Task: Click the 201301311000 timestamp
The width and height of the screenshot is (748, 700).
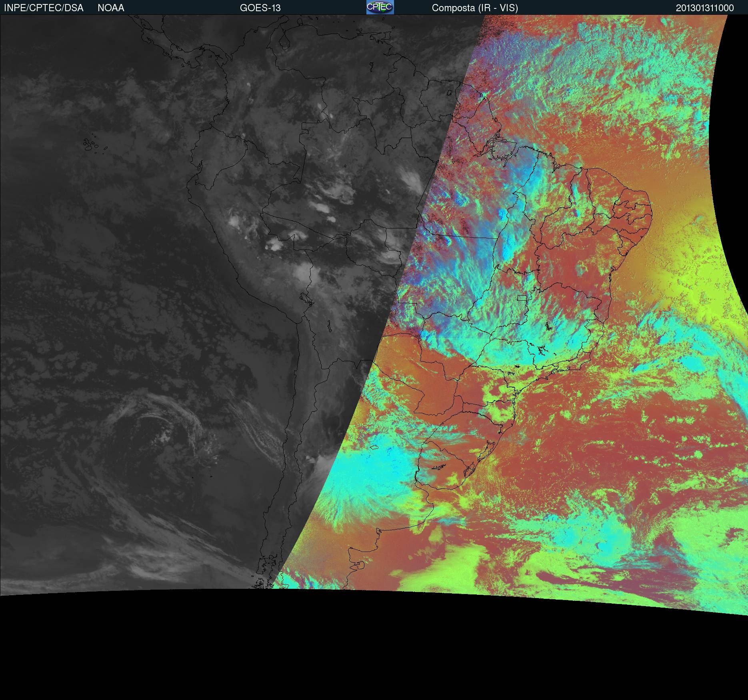Action: 704,8
